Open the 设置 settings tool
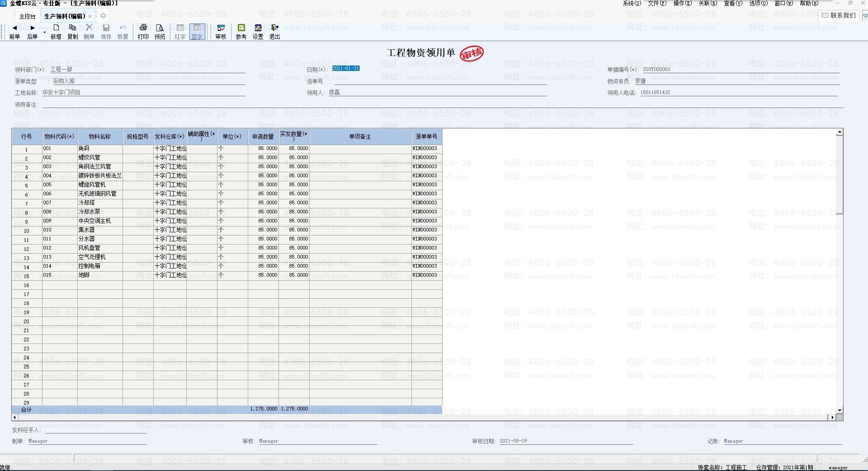The width and height of the screenshot is (868, 471). (x=258, y=32)
